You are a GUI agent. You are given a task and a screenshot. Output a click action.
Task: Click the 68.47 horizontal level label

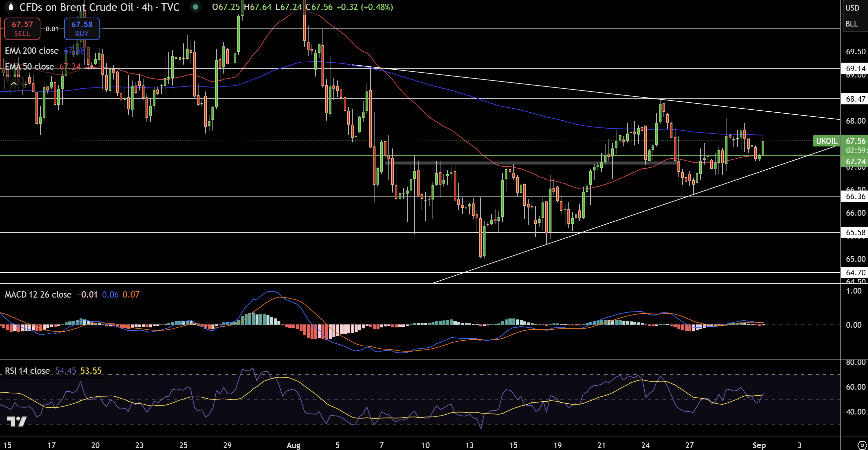pos(854,99)
